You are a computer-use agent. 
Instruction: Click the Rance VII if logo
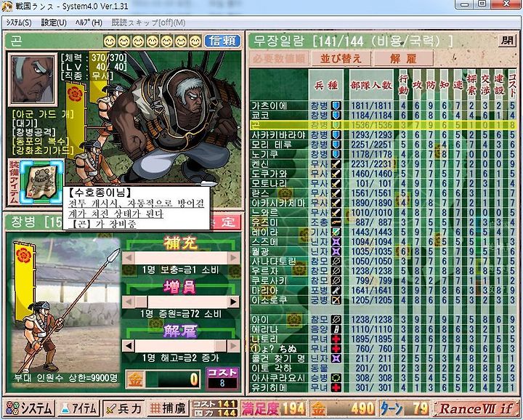pos(477,408)
